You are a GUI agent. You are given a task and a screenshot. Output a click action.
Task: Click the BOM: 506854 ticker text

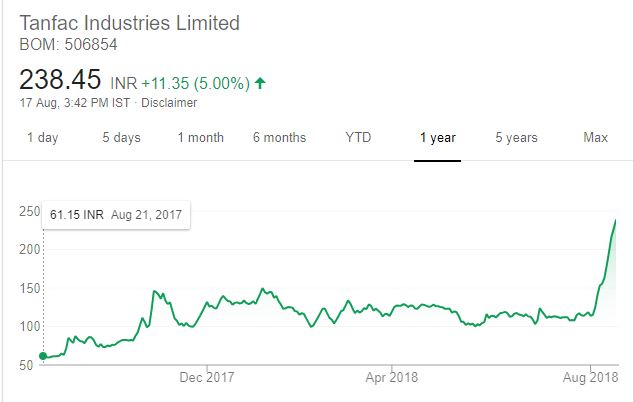click(68, 44)
